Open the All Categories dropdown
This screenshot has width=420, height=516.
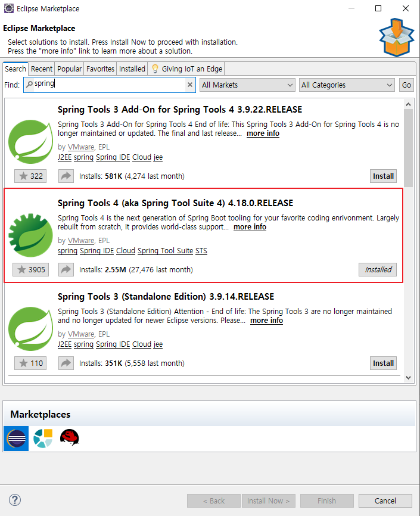tap(347, 85)
